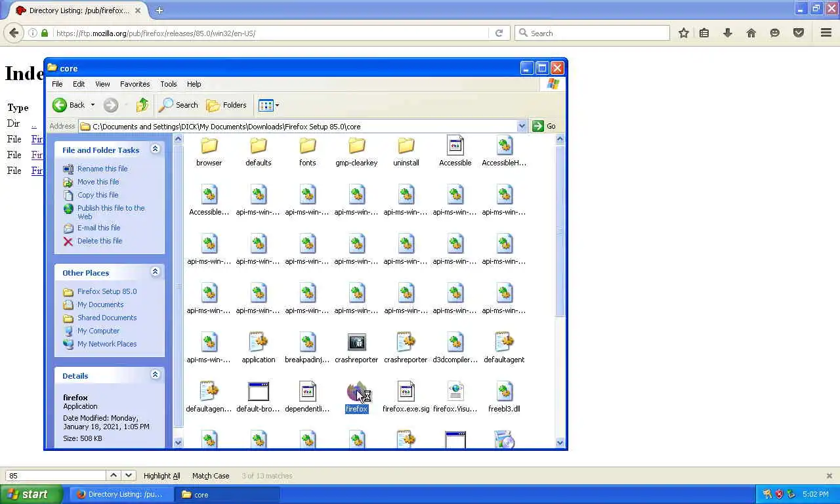Click Rename this file
Screen dimensions: 840x504
102,169
